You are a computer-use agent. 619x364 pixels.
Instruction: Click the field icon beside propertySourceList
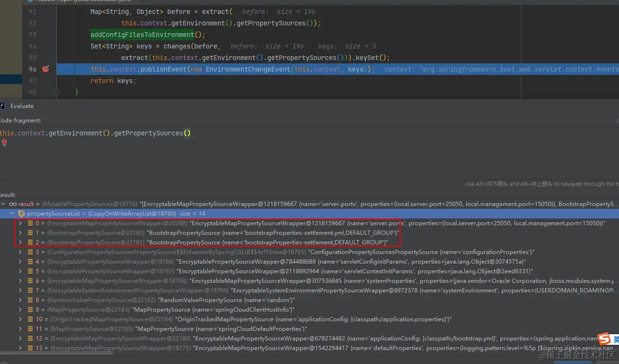pos(21,214)
